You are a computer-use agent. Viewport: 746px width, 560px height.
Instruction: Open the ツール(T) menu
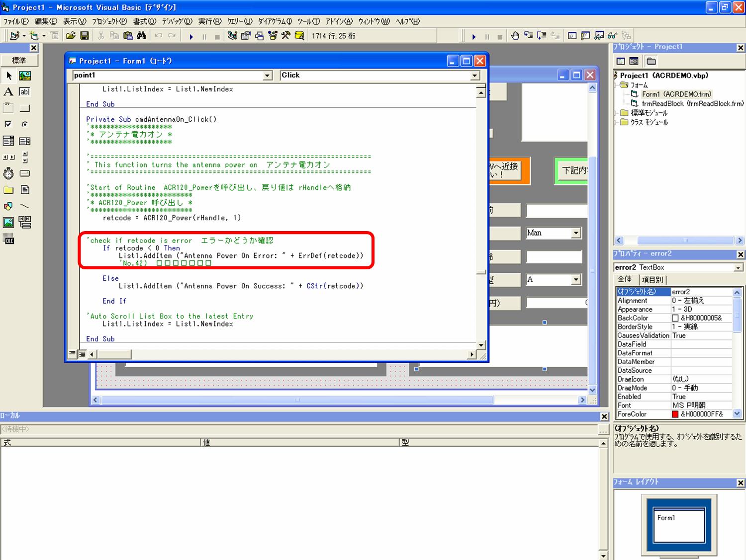[x=309, y=21]
